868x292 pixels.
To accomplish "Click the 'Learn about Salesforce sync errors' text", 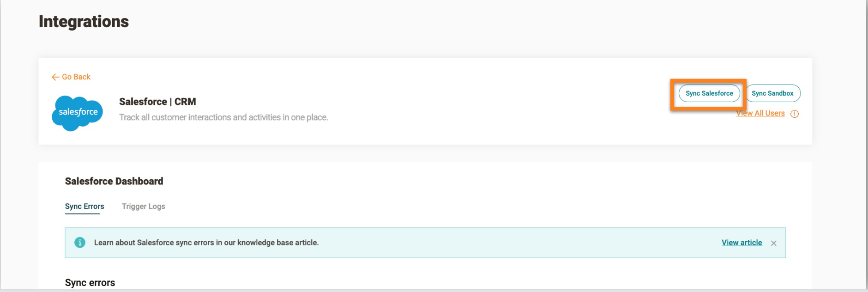I will tap(206, 243).
